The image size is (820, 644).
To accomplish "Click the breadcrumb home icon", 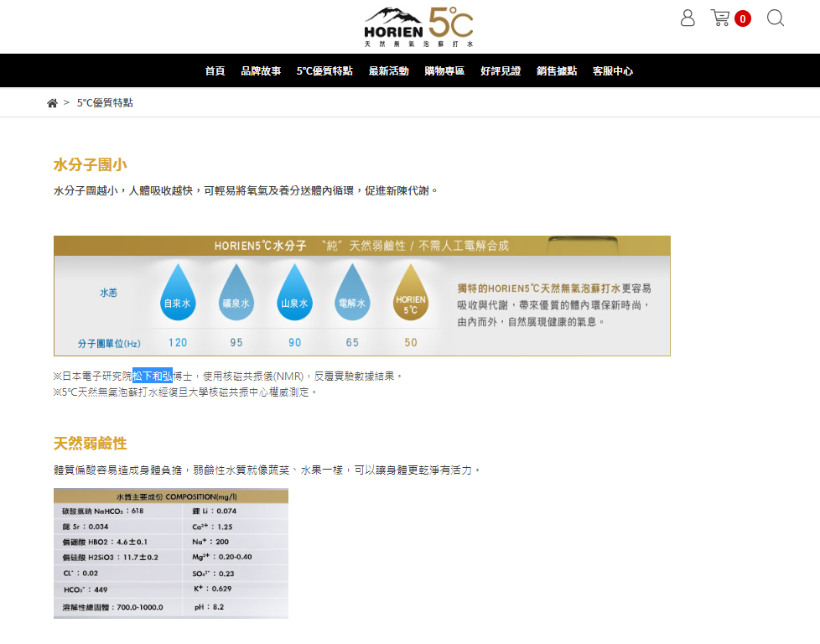I will pos(52,103).
